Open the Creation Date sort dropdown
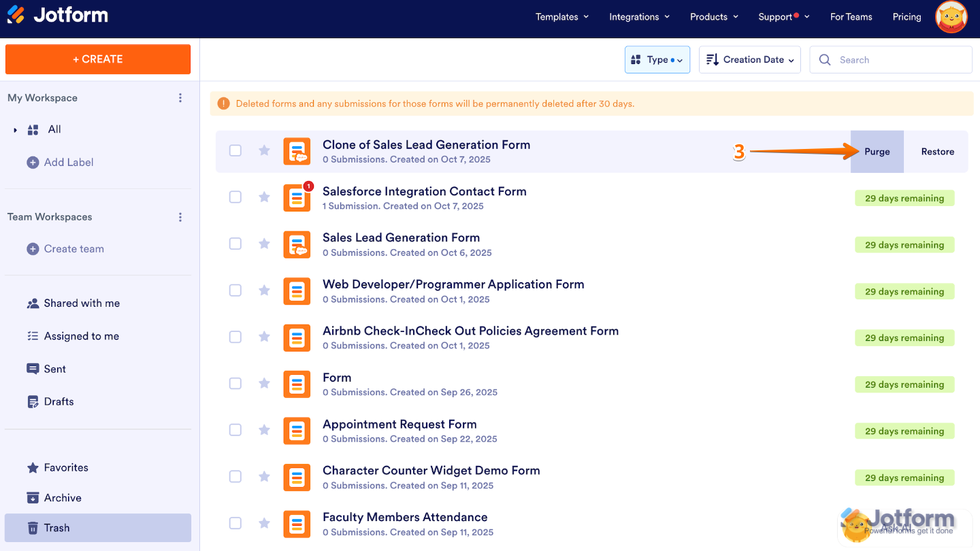The width and height of the screenshot is (980, 551). point(749,60)
